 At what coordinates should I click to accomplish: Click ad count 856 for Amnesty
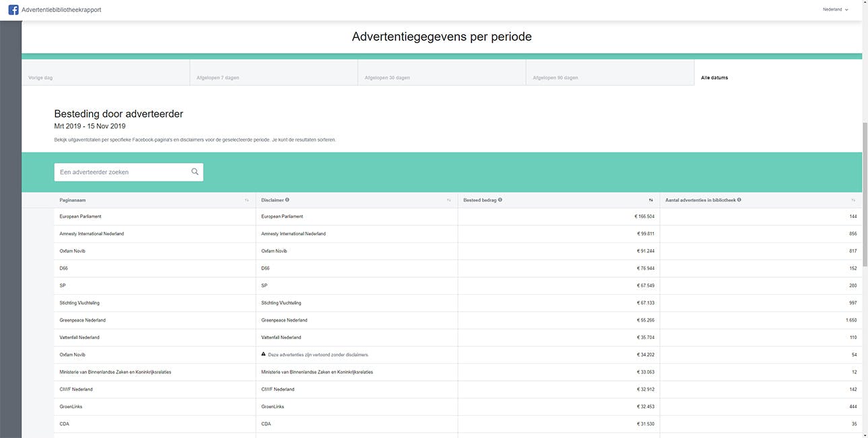[x=853, y=233]
